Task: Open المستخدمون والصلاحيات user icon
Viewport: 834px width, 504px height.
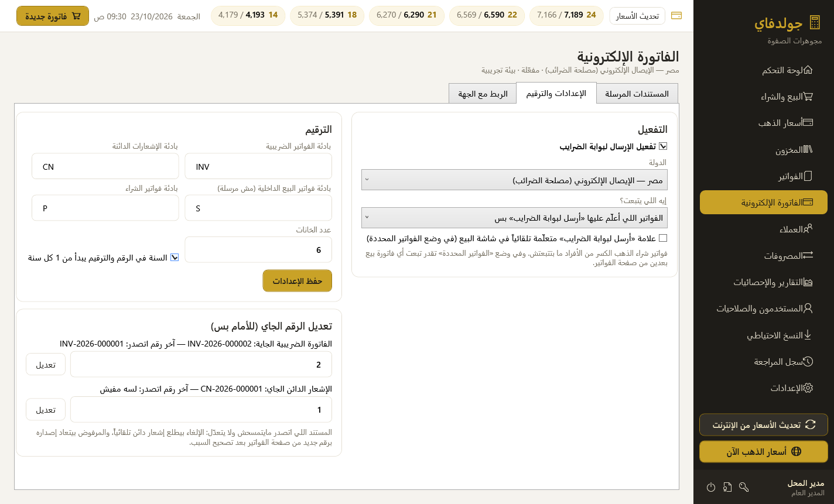Action: click(x=808, y=308)
